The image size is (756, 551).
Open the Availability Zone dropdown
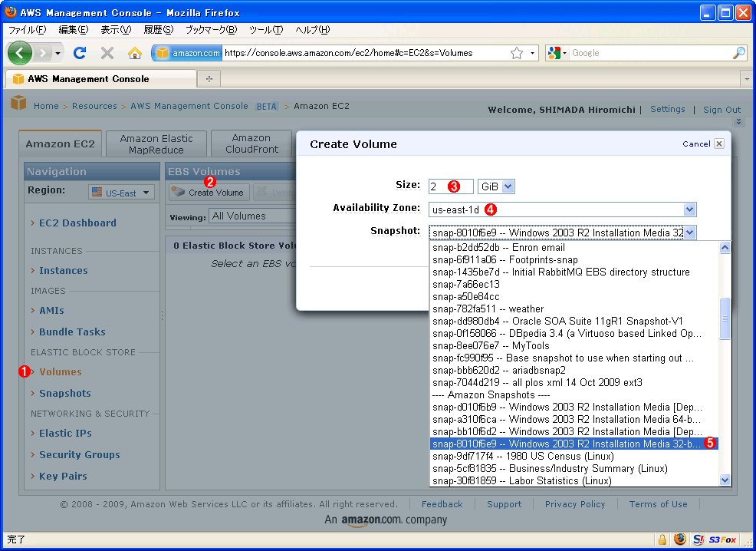689,210
